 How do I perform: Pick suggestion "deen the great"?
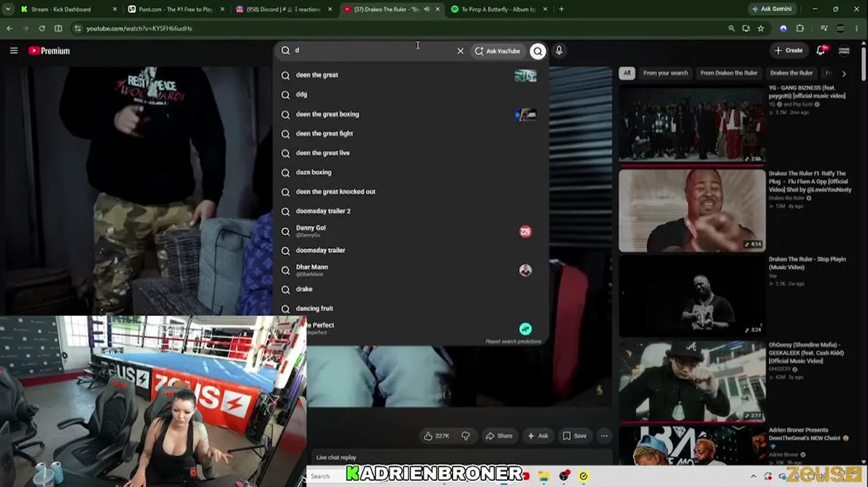click(412, 75)
